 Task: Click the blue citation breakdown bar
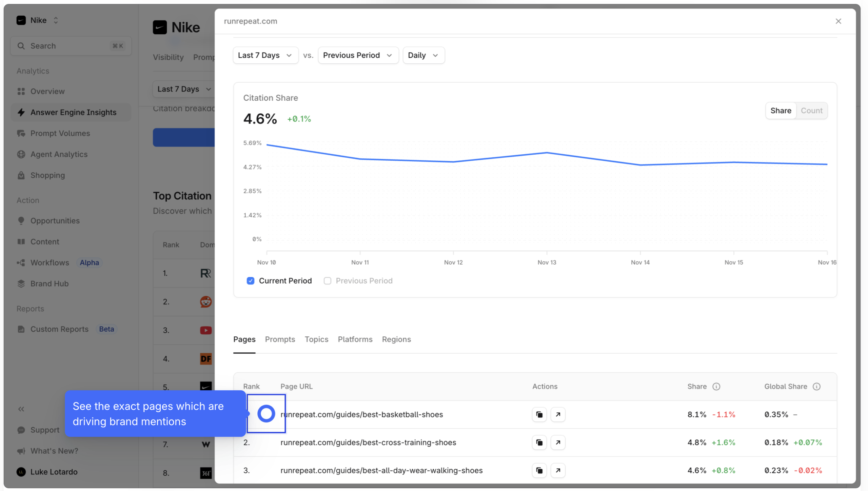[x=184, y=137]
